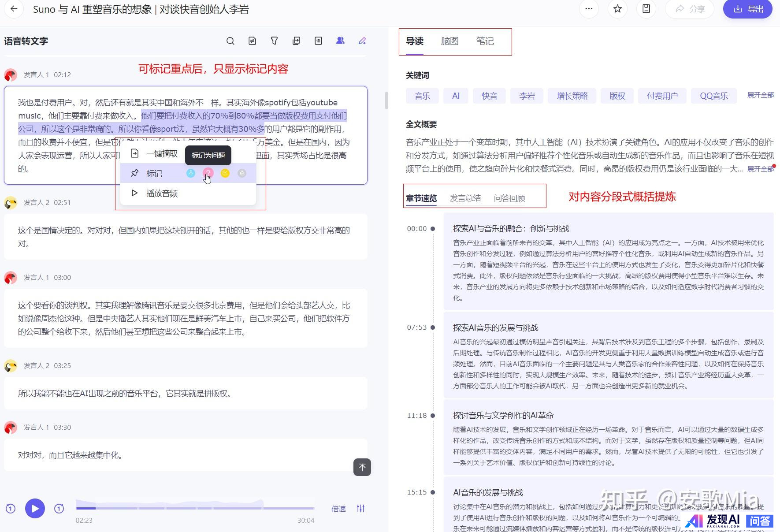This screenshot has height=532, width=780.
Task: Click the extract-to-notes toolbar icon
Action: 296,41
